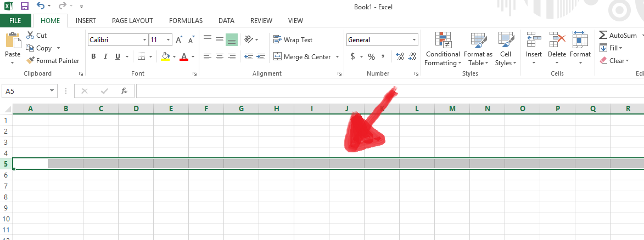Click Insert Function fx icon
644x240 pixels.
point(124,91)
